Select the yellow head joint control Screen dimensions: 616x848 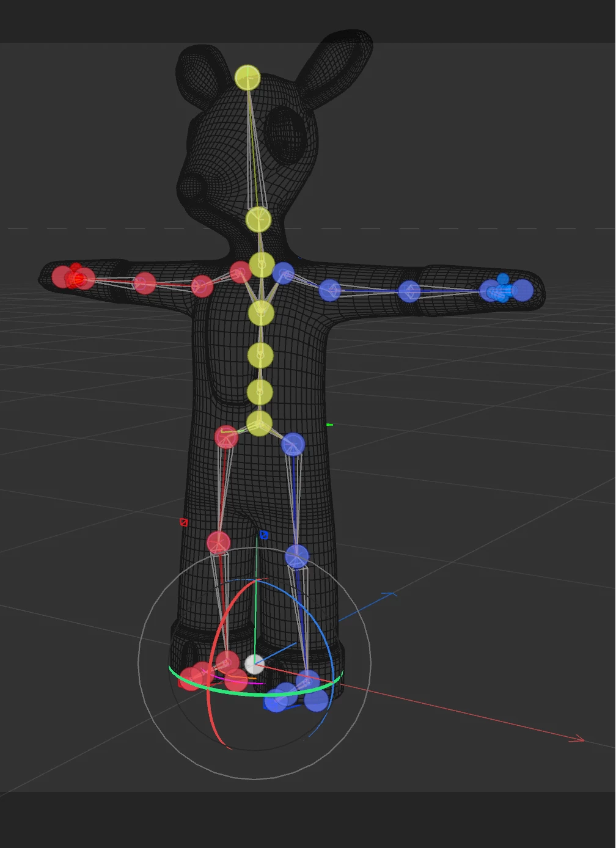pyautogui.click(x=248, y=78)
